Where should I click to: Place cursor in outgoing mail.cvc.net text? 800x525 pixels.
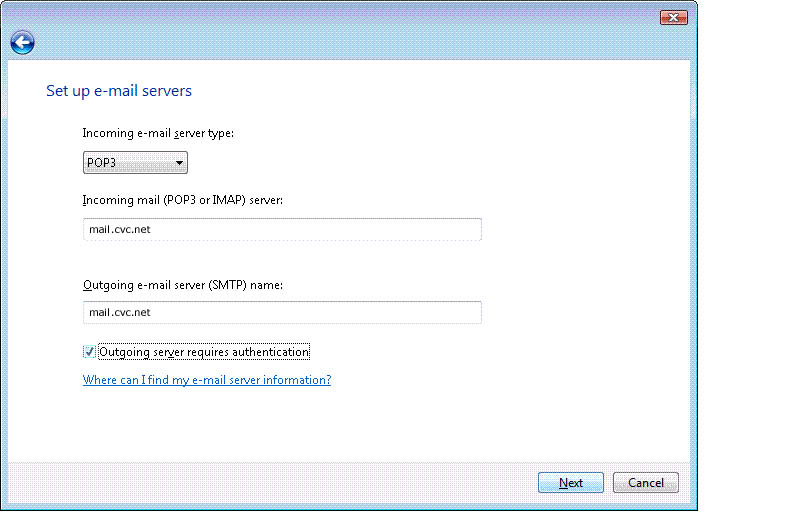click(x=120, y=312)
